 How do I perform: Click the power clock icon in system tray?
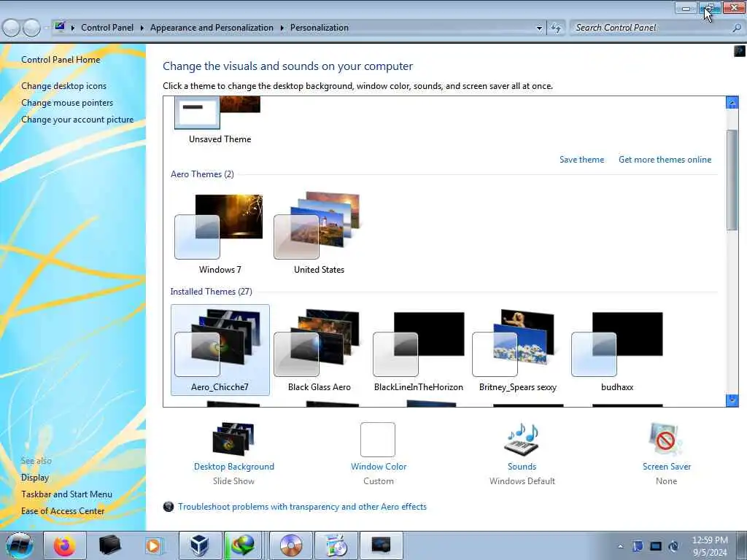coord(673,546)
